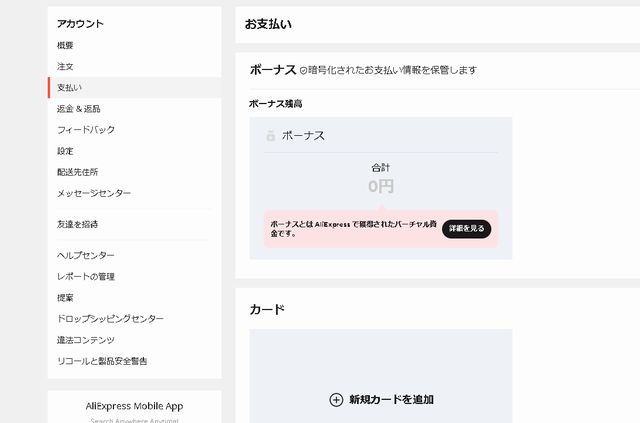Open 設定 settings page
The height and width of the screenshot is (423, 640).
[65, 151]
